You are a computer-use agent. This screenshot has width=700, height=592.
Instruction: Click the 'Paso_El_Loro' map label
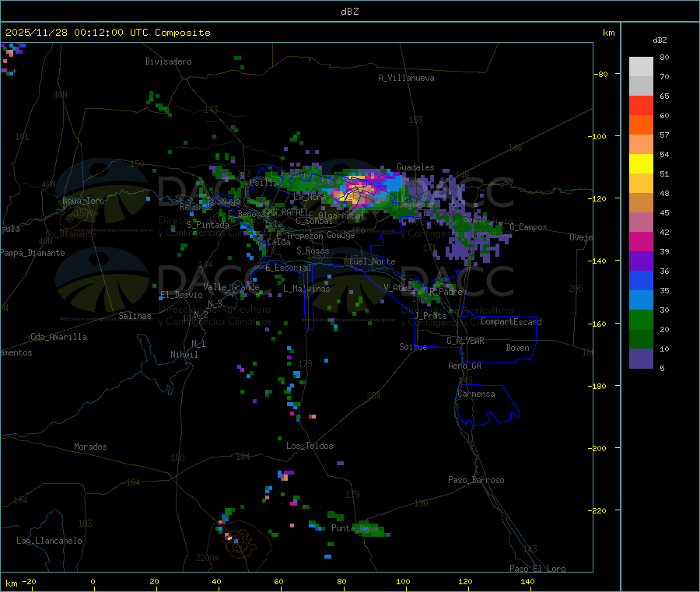tap(537, 569)
